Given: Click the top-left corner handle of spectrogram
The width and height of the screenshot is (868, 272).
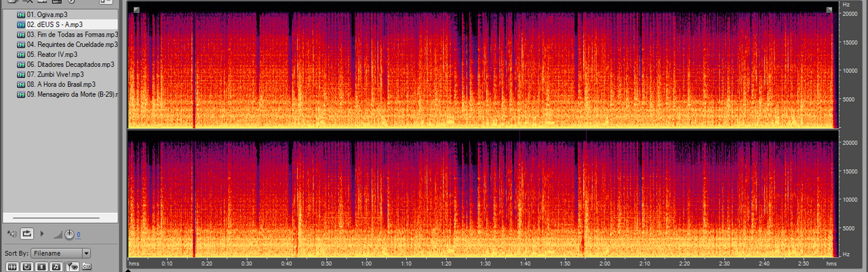Looking at the screenshot, I should tap(136, 9).
